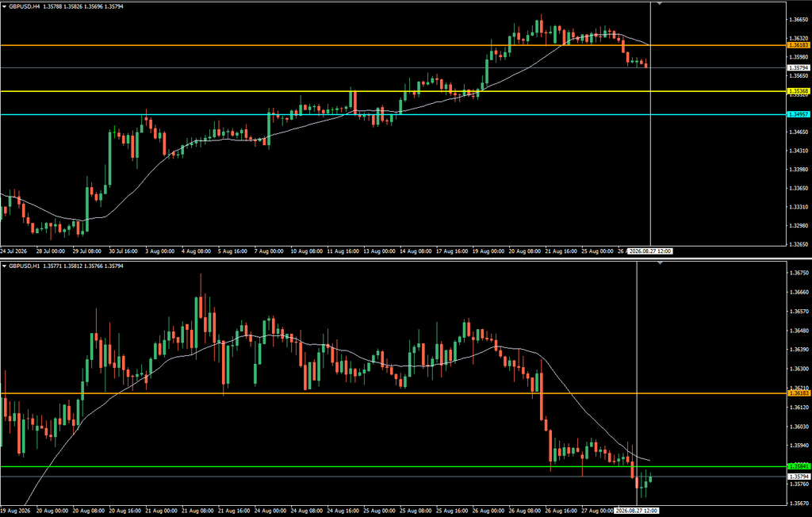The width and height of the screenshot is (812, 517).
Task: Select the cyan horizontal line on H4 chart
Action: [393, 114]
